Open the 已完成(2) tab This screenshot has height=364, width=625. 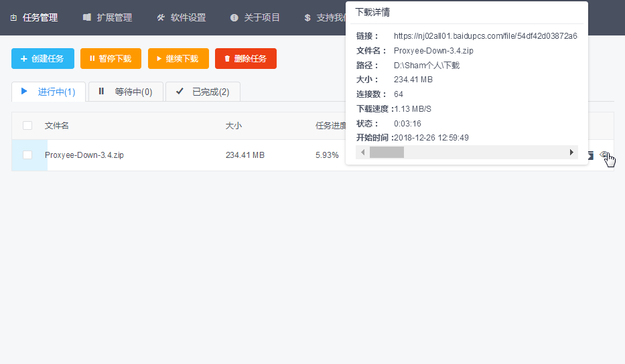(203, 92)
